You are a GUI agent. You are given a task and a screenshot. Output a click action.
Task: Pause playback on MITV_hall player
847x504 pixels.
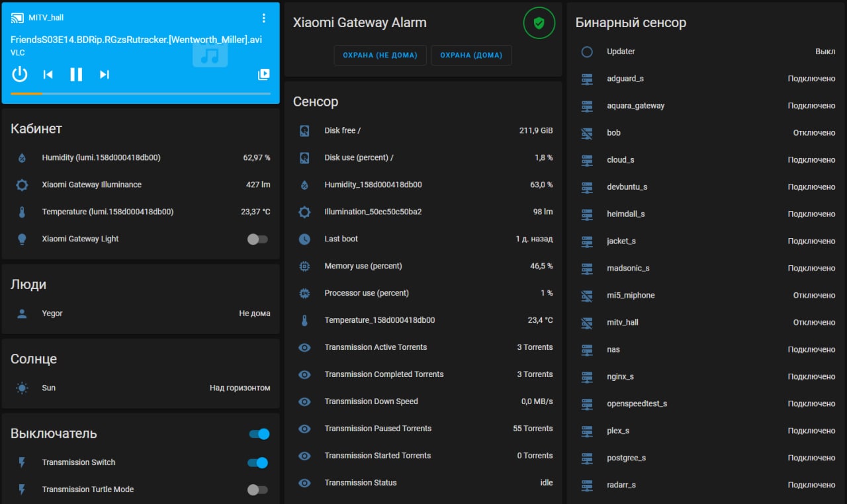[76, 74]
